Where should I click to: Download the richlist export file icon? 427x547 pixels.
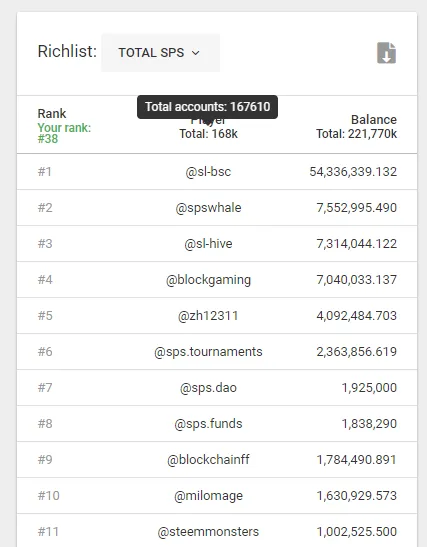pos(387,53)
